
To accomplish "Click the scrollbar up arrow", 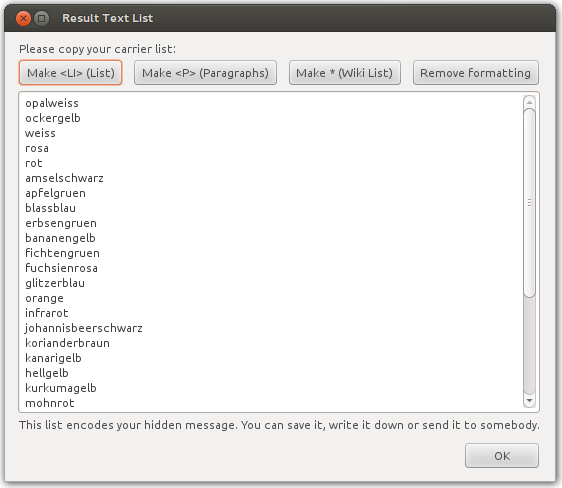I will click(x=529, y=103).
